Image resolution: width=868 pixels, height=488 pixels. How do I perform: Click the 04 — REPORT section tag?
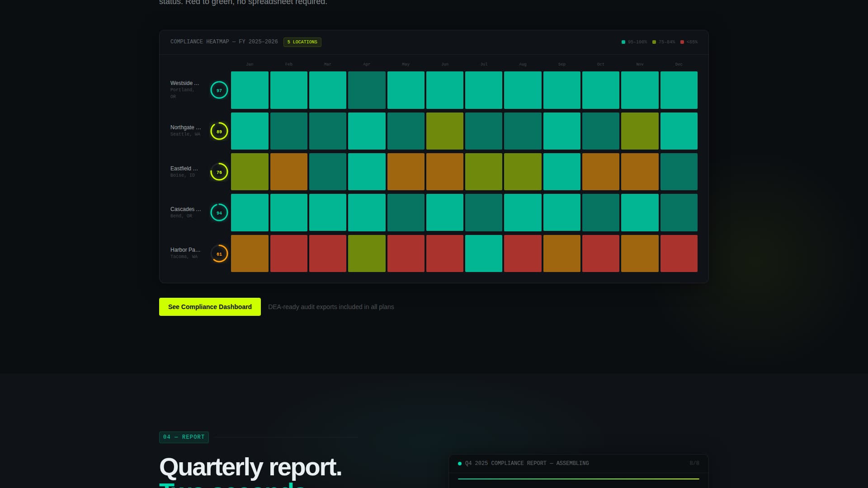coord(184,437)
